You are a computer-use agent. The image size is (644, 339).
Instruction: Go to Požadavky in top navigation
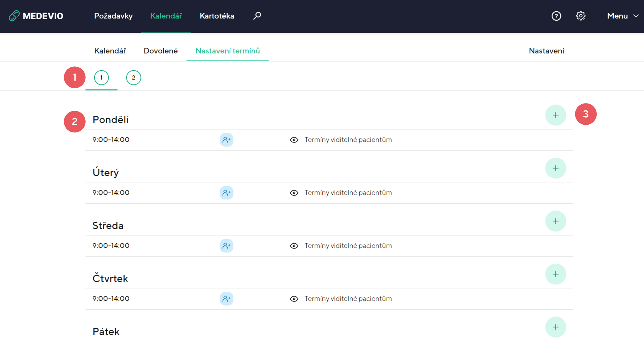[113, 16]
